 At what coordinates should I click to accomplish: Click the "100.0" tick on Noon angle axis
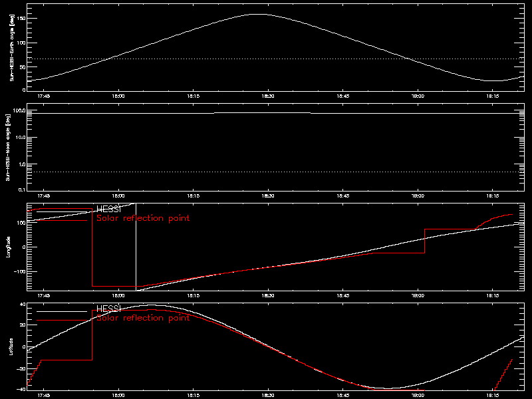coord(19,110)
